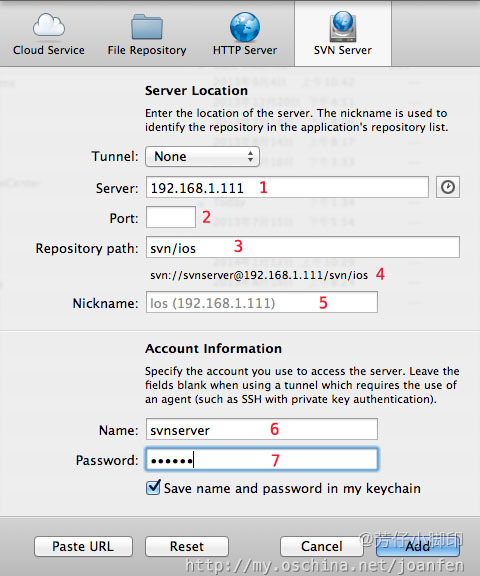Switch to the HTTP Server tab
The width and height of the screenshot is (480, 576).
coord(245,34)
